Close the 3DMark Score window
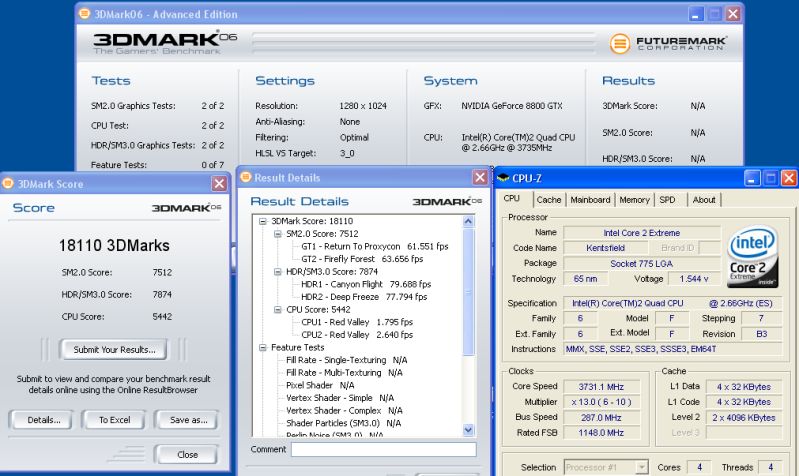The height and width of the screenshot is (476, 799). pos(219,183)
